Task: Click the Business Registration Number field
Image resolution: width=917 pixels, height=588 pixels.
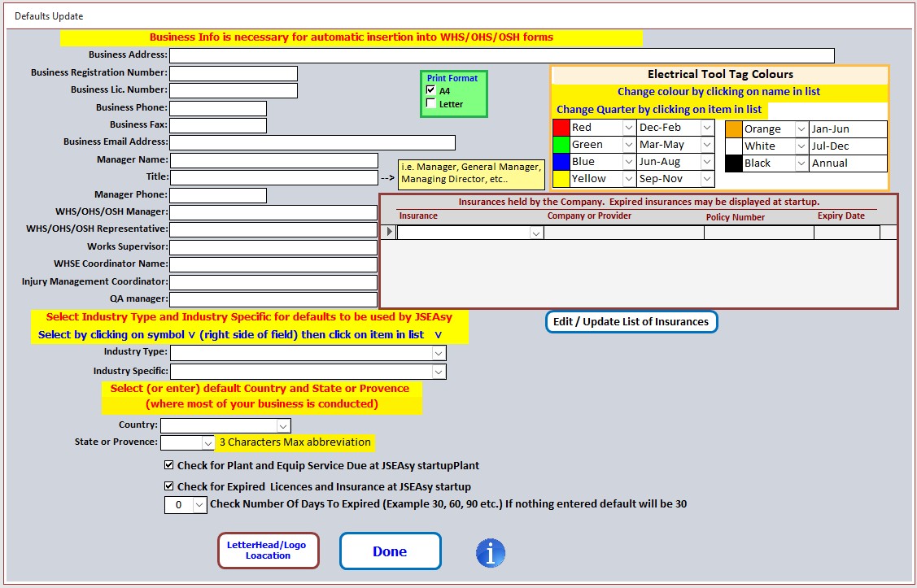Action: [234, 74]
